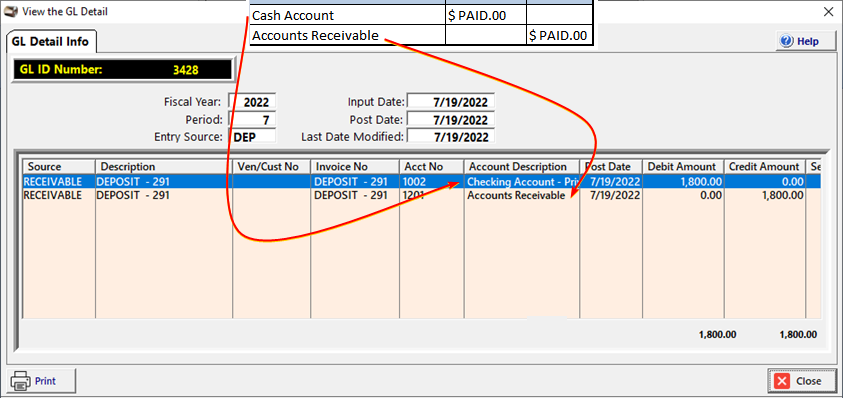Click the GL ID Number display 3428
This screenshot has width=843, height=398.
tap(123, 69)
